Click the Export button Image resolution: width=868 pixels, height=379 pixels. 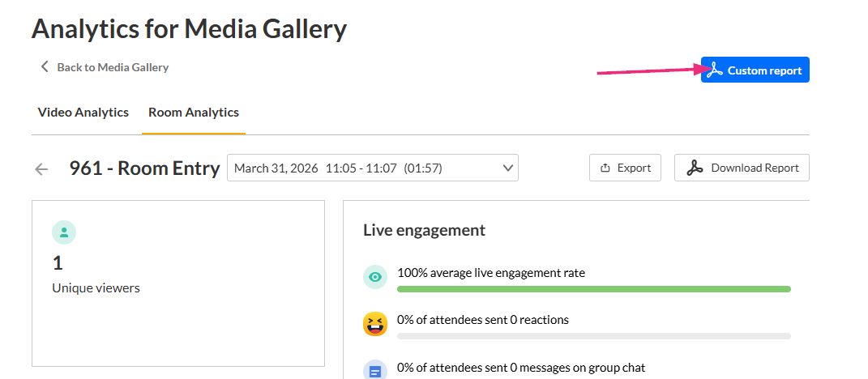click(625, 168)
